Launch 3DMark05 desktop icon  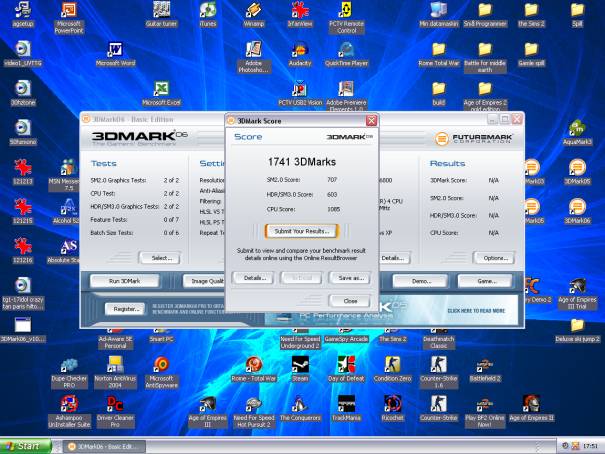[x=577, y=172]
